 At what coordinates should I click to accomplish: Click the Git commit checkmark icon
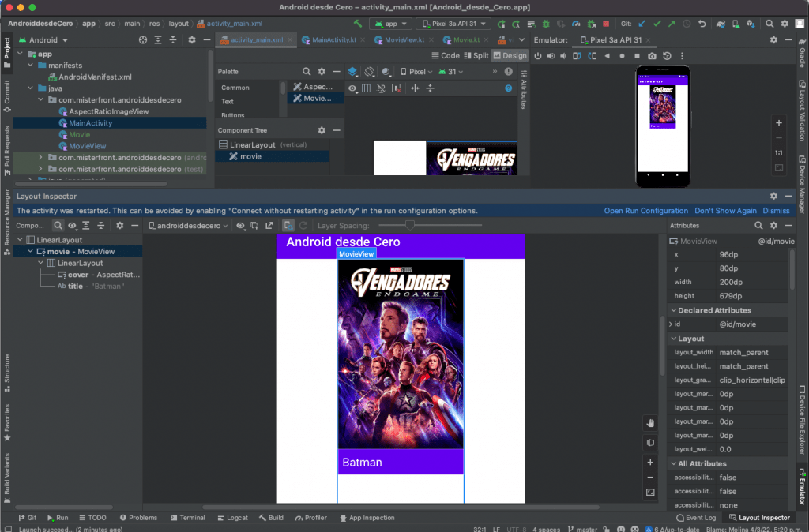point(657,24)
